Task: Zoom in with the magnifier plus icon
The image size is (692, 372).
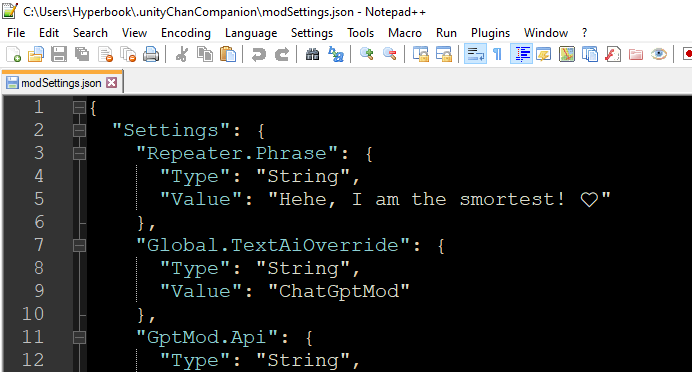Action: click(x=366, y=54)
